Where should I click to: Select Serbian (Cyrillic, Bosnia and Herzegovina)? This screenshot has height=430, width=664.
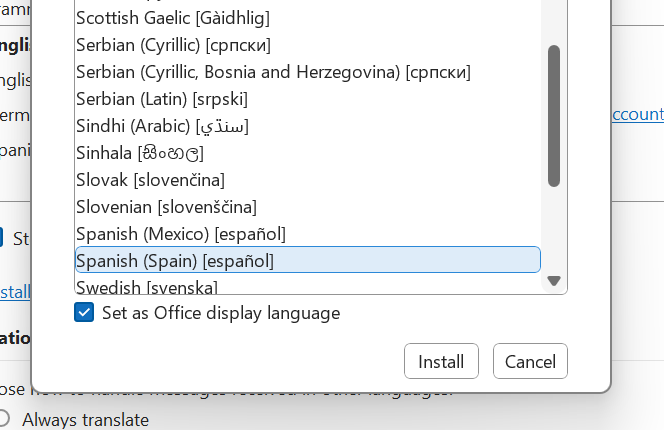coord(273,72)
